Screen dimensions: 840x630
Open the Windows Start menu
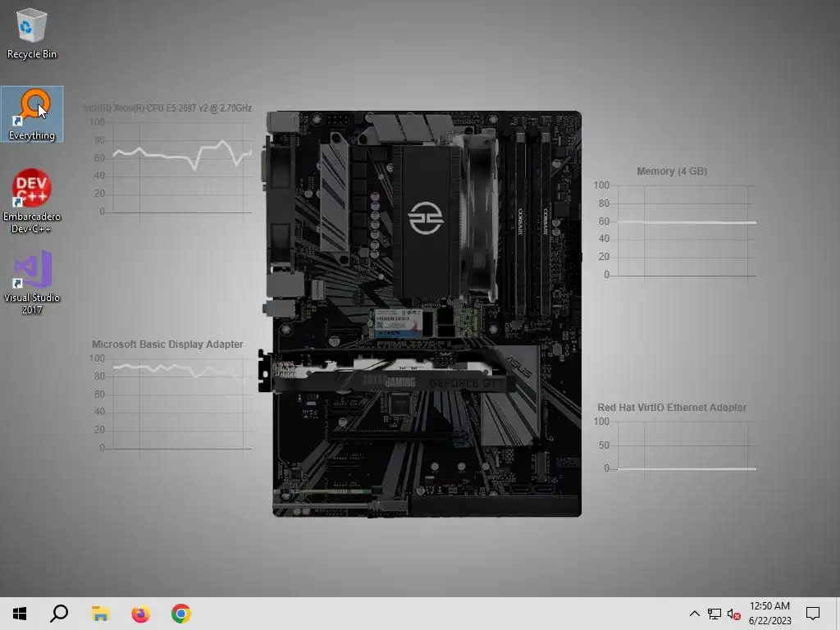click(x=20, y=614)
